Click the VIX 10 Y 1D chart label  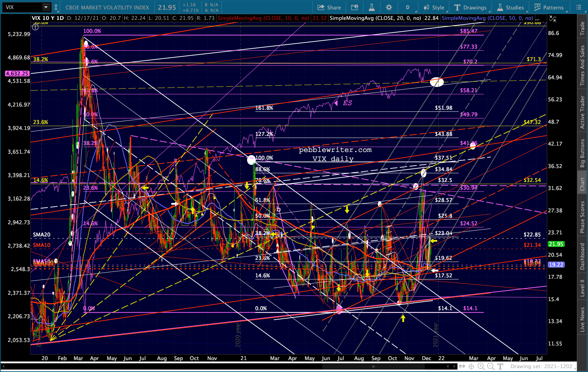tap(48, 18)
